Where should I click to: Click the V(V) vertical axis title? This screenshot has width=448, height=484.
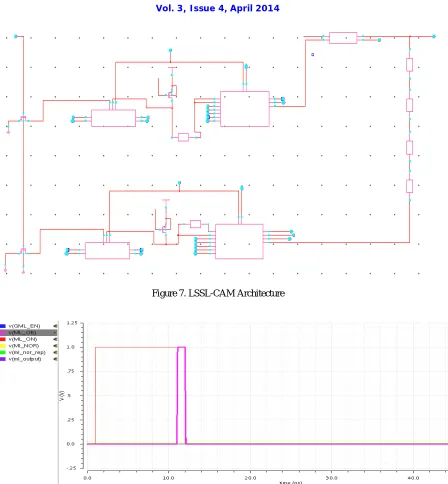click(x=62, y=395)
